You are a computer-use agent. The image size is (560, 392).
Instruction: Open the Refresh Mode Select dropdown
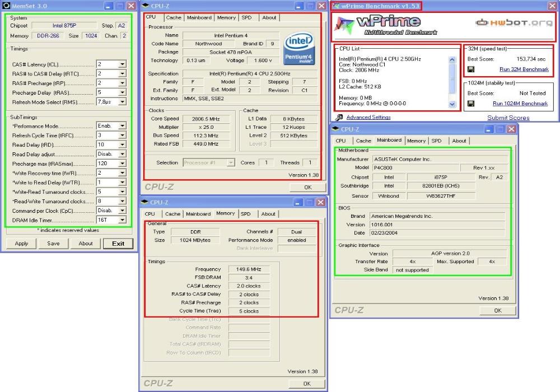(x=122, y=102)
